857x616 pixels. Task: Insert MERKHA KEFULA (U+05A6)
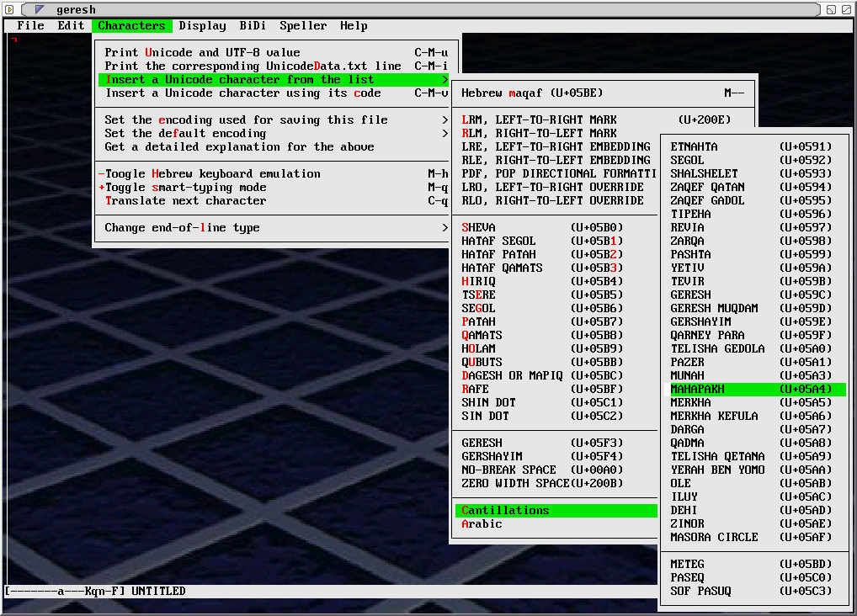pos(754,416)
